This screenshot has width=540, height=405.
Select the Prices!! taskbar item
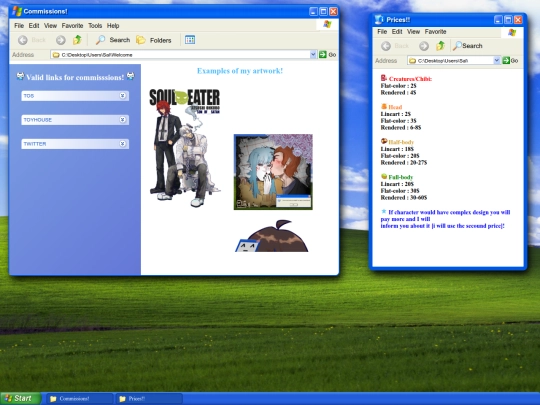pos(149,399)
